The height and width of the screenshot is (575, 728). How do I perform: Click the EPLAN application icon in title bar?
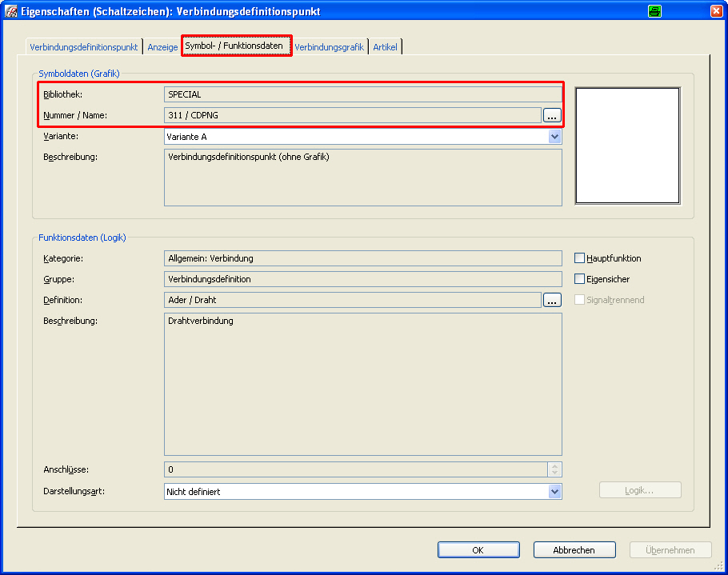(x=10, y=11)
